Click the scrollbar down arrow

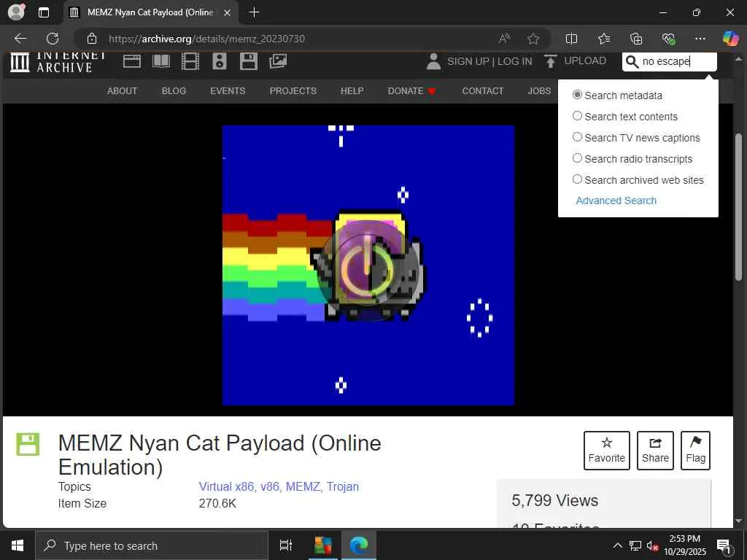[739, 521]
